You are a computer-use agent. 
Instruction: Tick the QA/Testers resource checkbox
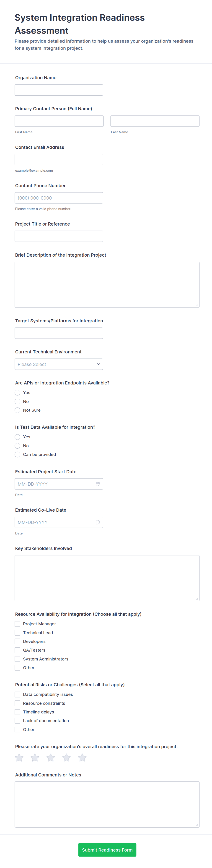18,650
